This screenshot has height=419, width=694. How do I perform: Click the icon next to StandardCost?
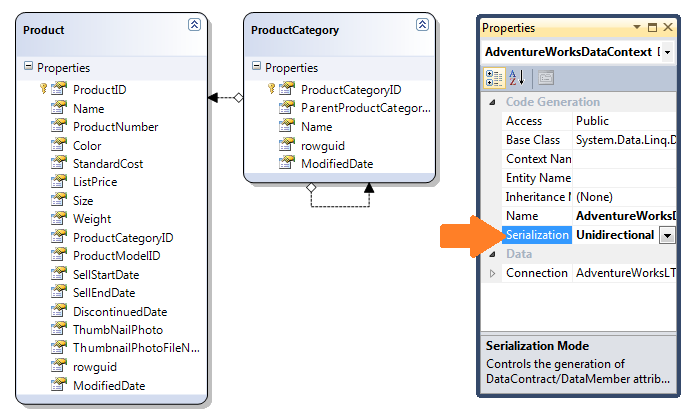pyautogui.click(x=59, y=163)
